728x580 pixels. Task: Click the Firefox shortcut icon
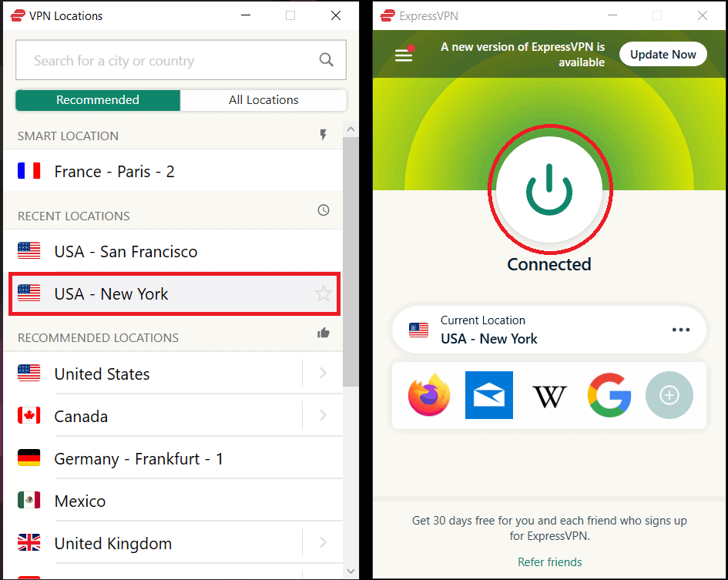(x=429, y=395)
